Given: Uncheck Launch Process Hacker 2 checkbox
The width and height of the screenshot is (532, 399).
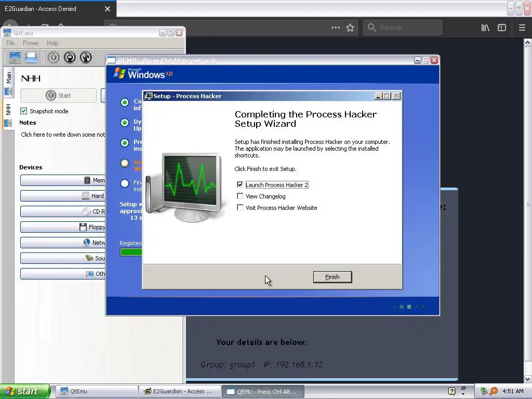Looking at the screenshot, I should tap(240, 184).
